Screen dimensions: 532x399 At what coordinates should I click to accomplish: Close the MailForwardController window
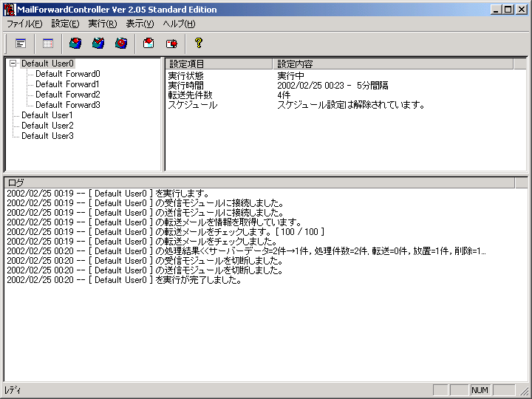(521, 10)
